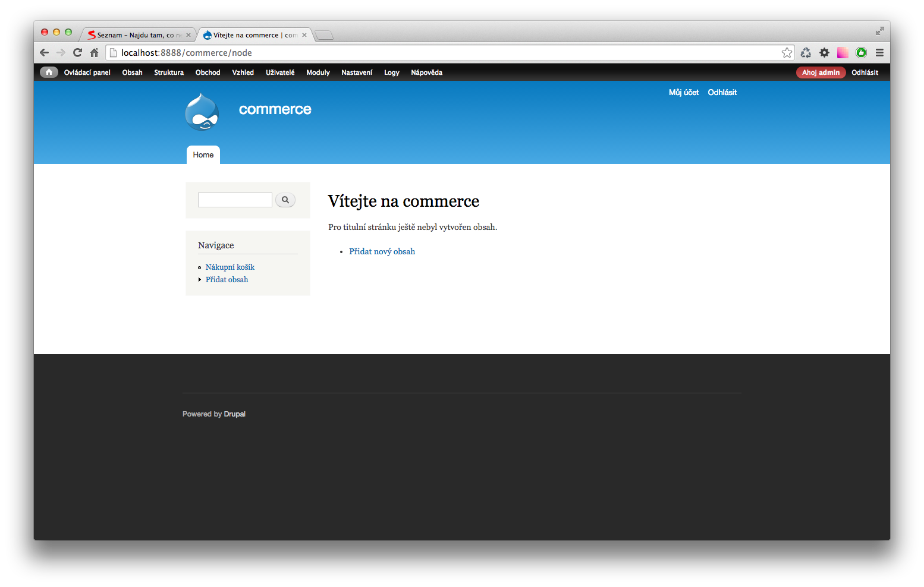
Task: Open the Nákupní košík link
Action: pyautogui.click(x=230, y=267)
